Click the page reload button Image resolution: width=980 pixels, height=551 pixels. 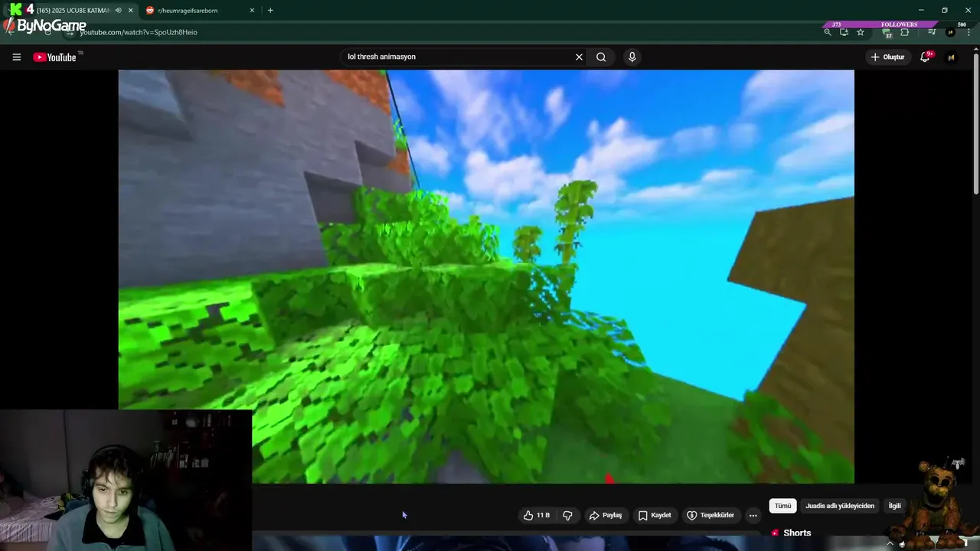47,32
